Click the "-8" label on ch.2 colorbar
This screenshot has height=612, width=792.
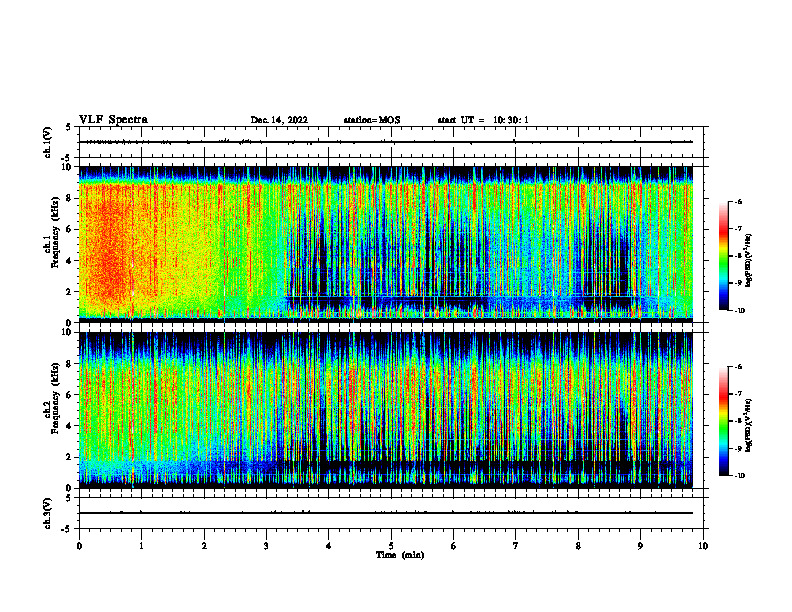click(738, 421)
